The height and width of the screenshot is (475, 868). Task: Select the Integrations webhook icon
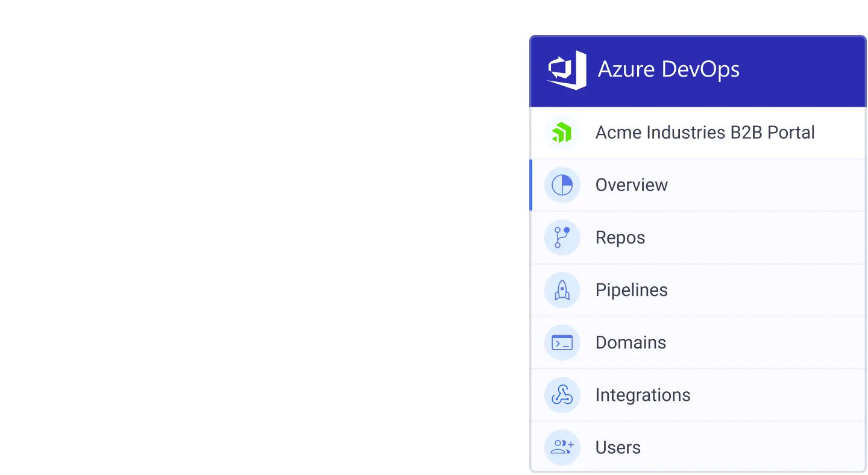tap(562, 395)
